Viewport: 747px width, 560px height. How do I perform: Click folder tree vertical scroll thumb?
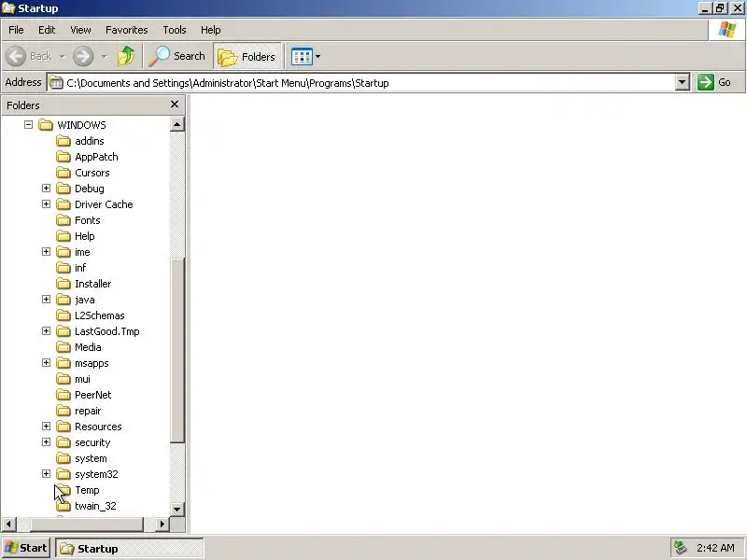[177, 350]
